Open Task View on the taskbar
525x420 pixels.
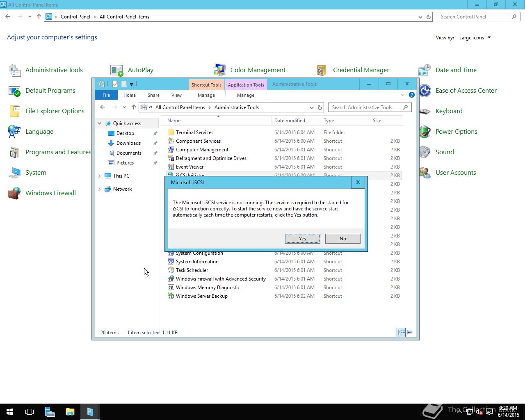(x=30, y=412)
